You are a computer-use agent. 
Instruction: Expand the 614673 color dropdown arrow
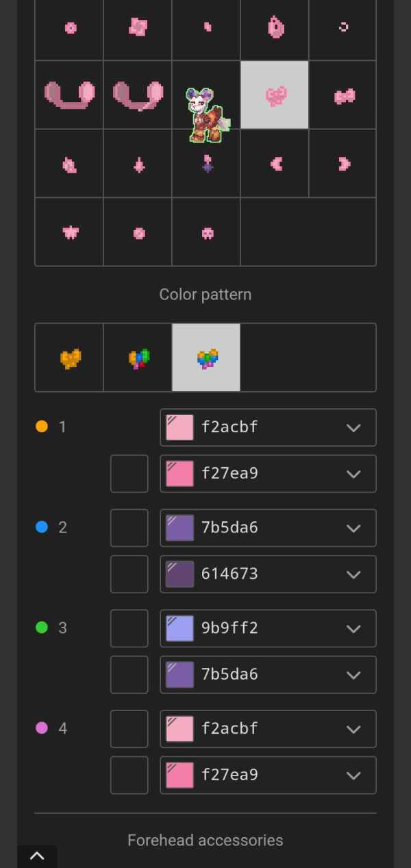(x=353, y=574)
